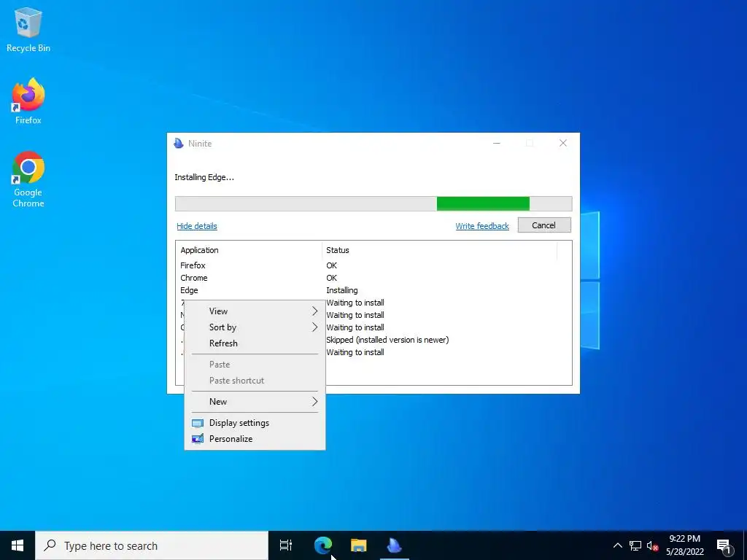
Task: Open the clock showing 9:22 PM
Action: click(x=685, y=545)
